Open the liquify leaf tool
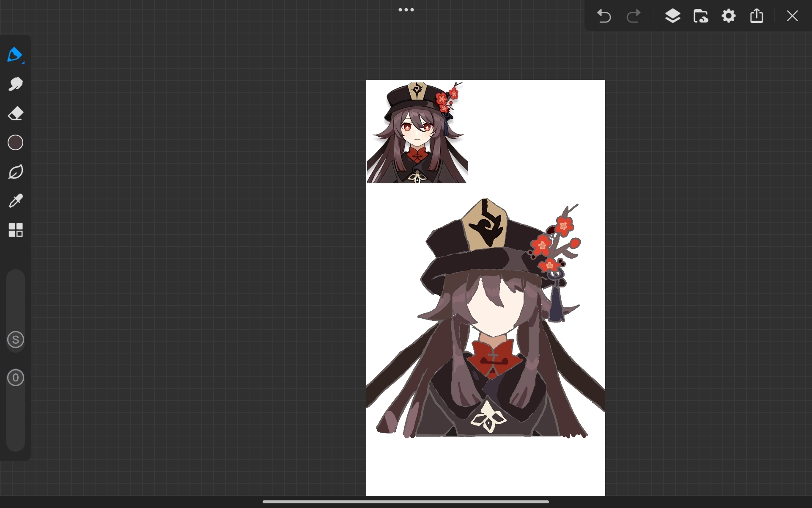Image resolution: width=812 pixels, height=508 pixels. pos(15,172)
